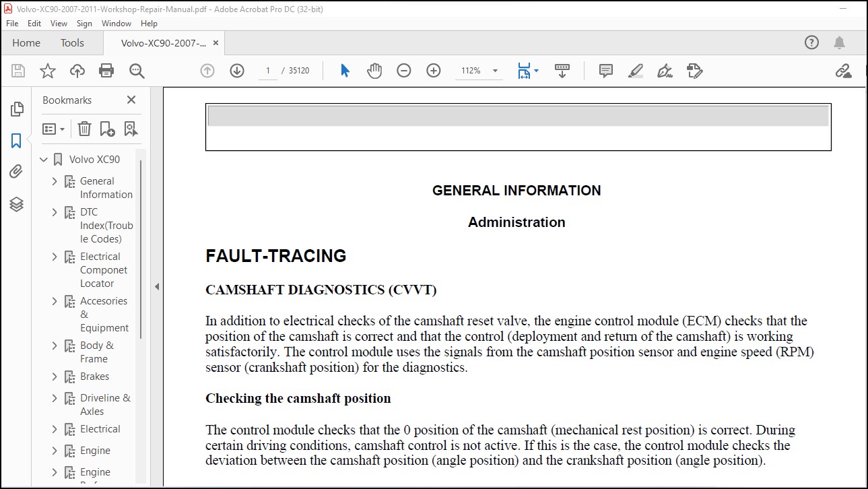Open the View menu

[59, 23]
